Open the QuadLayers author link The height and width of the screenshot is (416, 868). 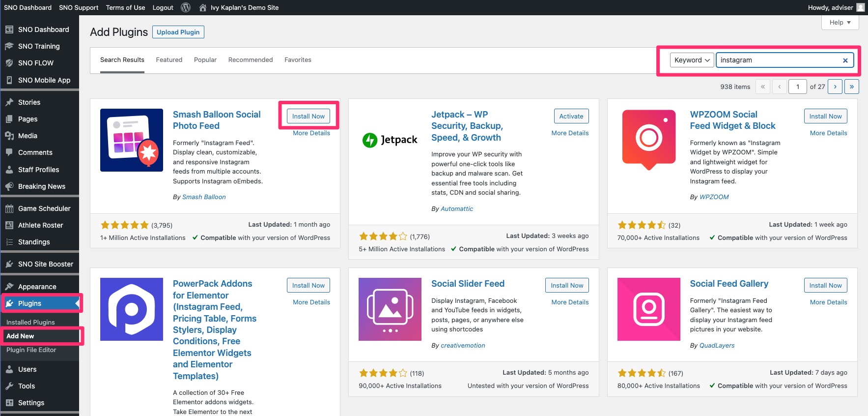pos(717,345)
